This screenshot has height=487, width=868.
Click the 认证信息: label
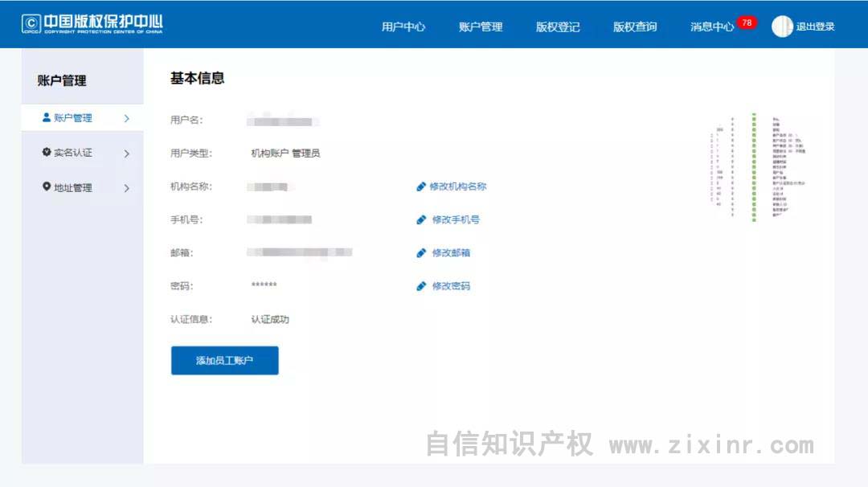coord(191,319)
